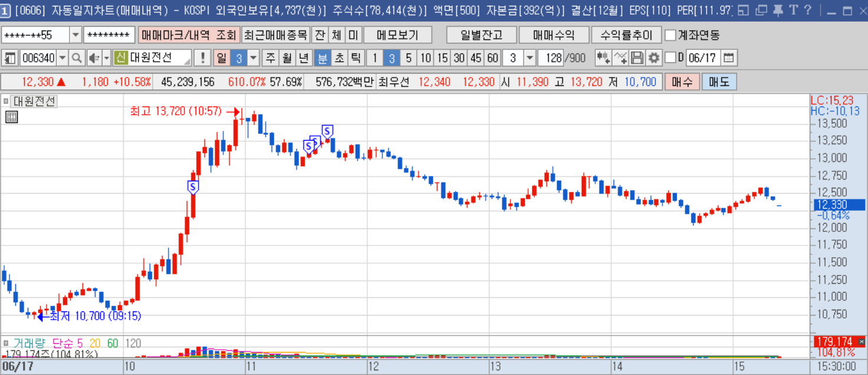
Task: Click the blue 매도 sell button
Action: [719, 81]
